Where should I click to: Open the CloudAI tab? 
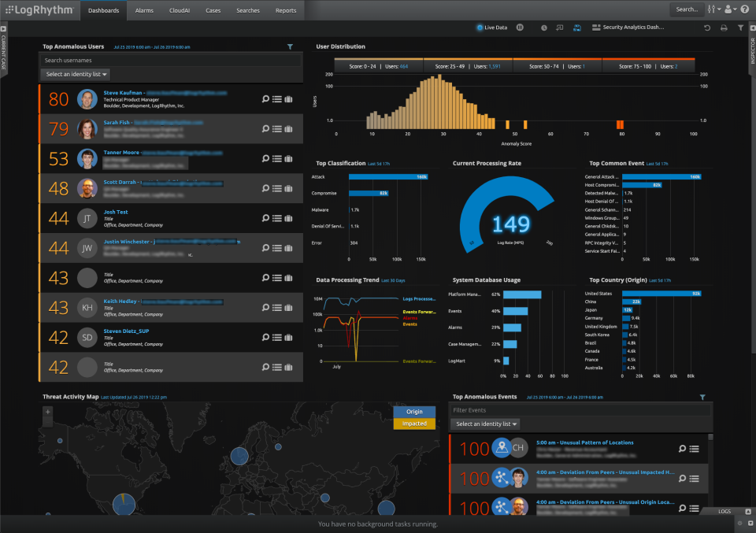[x=180, y=10]
